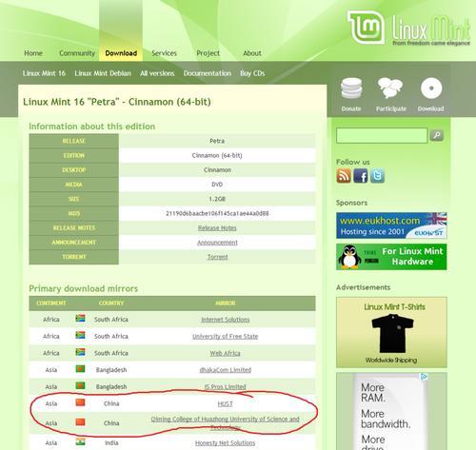The width and height of the screenshot is (476, 450).
Task: Click Bangladesh flag in dhakaCom Limited row
Action: 80,369
